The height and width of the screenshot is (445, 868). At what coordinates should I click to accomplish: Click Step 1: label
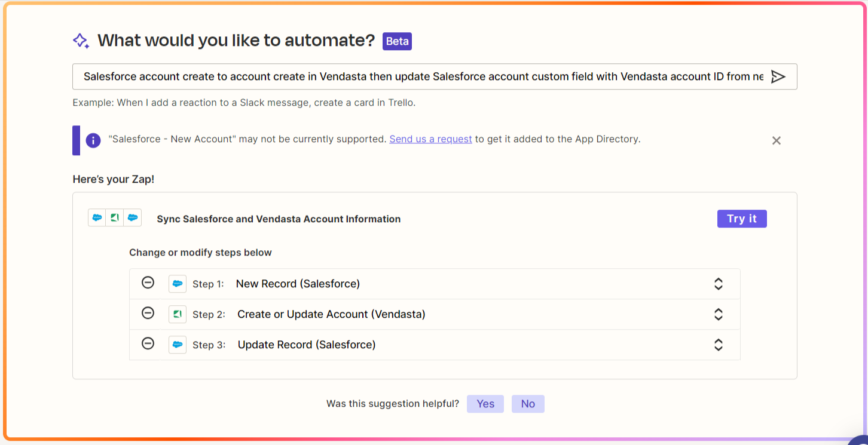208,284
